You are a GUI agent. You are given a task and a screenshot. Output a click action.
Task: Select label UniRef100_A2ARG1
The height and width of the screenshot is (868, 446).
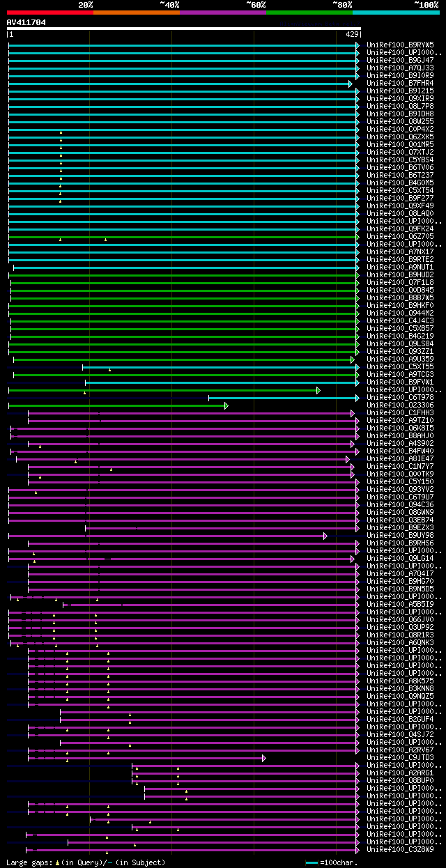pos(400,773)
